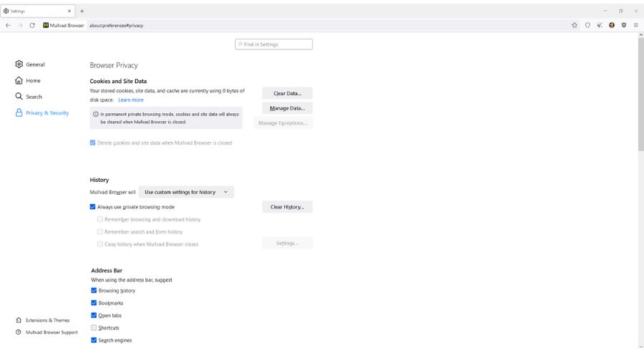Click the Manage Exceptions button
The image size is (644, 351).
283,123
